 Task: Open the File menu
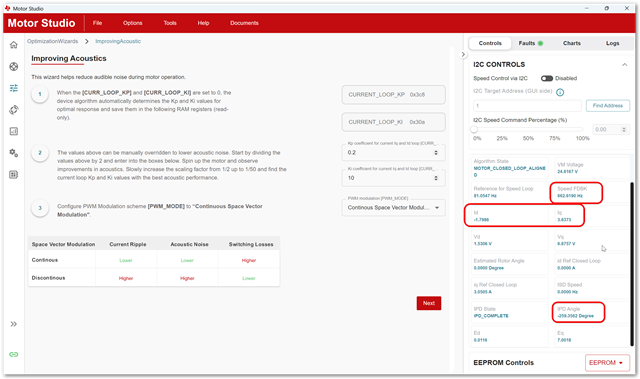tap(97, 23)
